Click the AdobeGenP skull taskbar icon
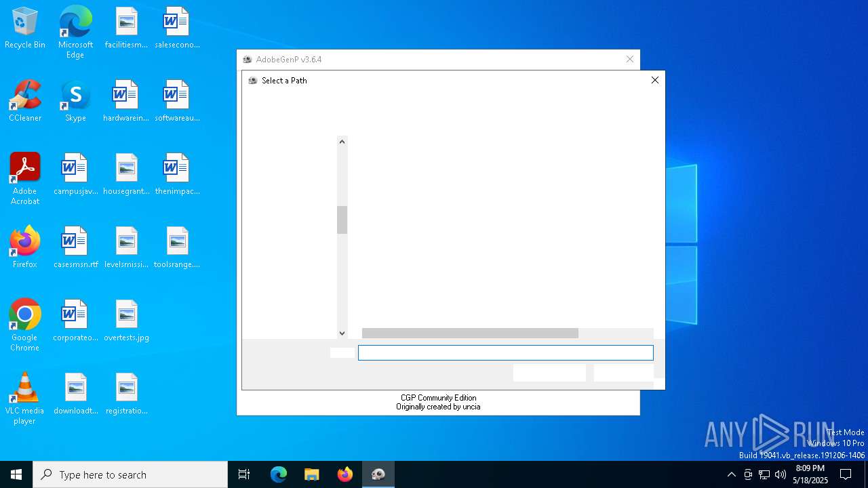This screenshot has height=488, width=868. tap(378, 474)
